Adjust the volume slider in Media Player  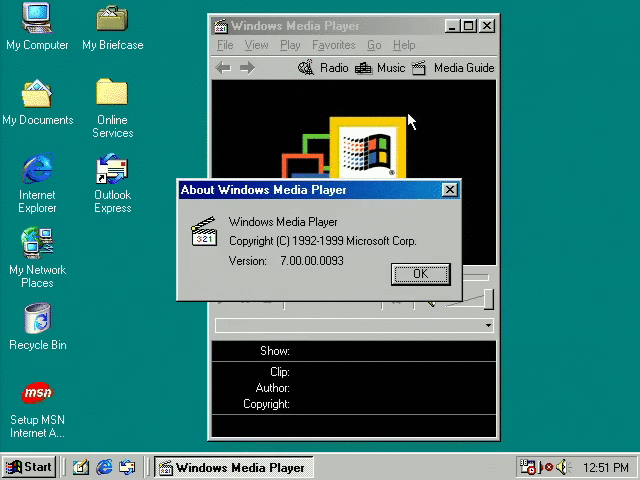[489, 299]
